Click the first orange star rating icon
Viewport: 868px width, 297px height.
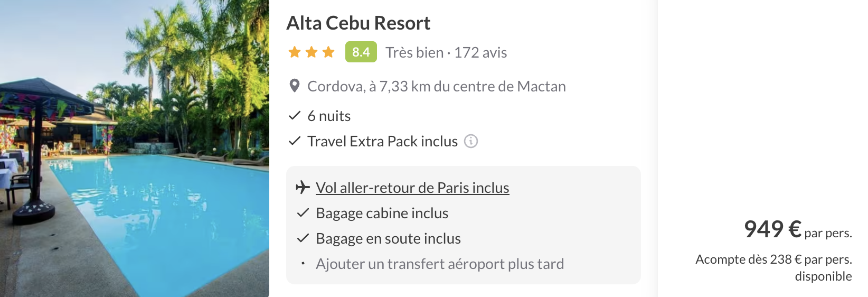(x=295, y=52)
